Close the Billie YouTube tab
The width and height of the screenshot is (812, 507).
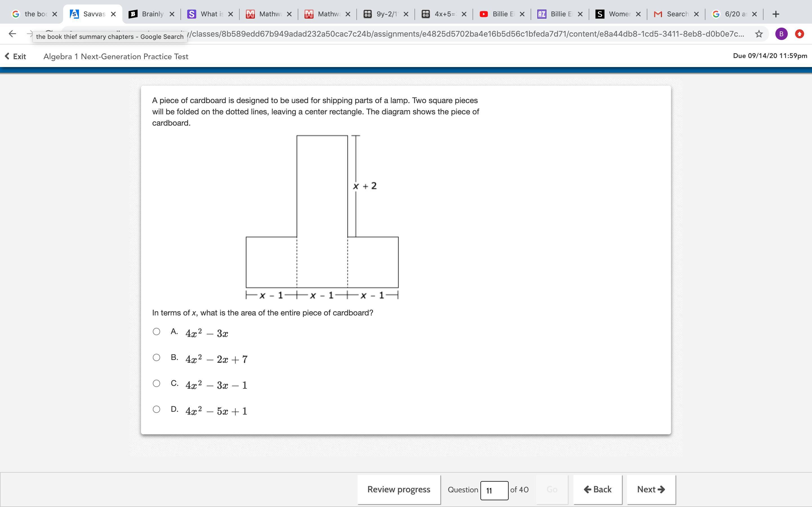(522, 14)
